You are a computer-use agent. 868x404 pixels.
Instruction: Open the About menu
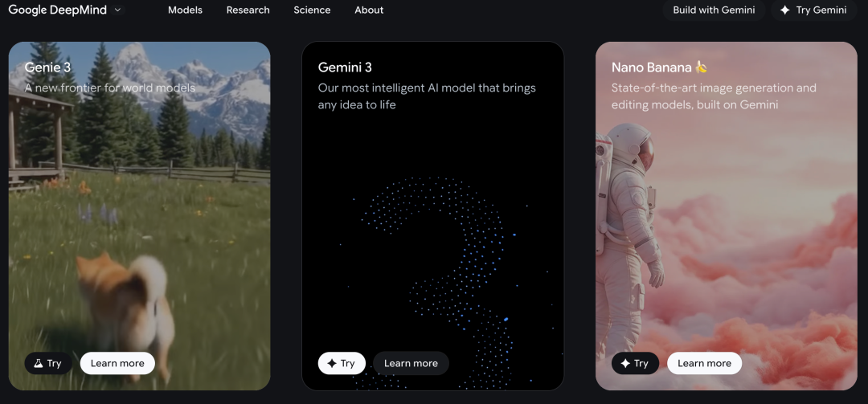(x=369, y=10)
